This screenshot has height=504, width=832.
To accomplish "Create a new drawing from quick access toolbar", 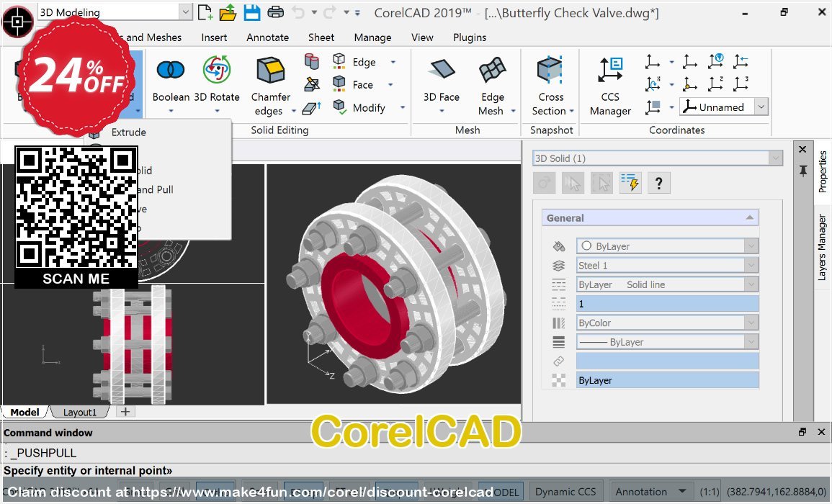I will tap(205, 12).
